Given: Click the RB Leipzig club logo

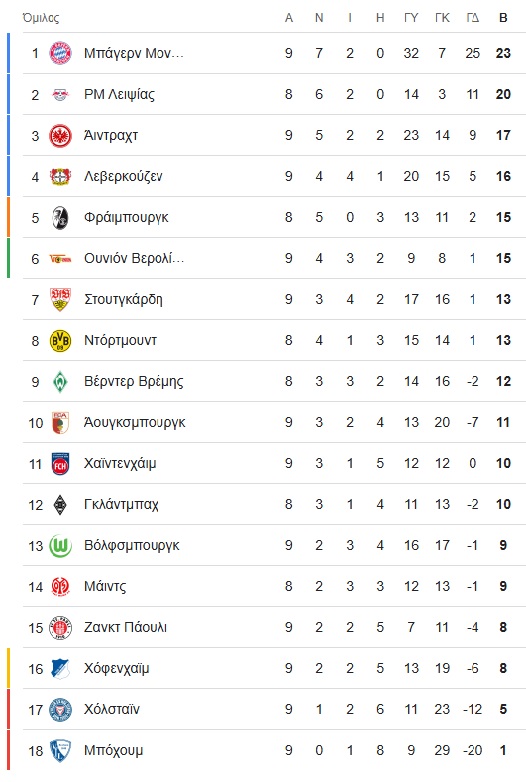Looking at the screenshot, I should click(x=60, y=94).
